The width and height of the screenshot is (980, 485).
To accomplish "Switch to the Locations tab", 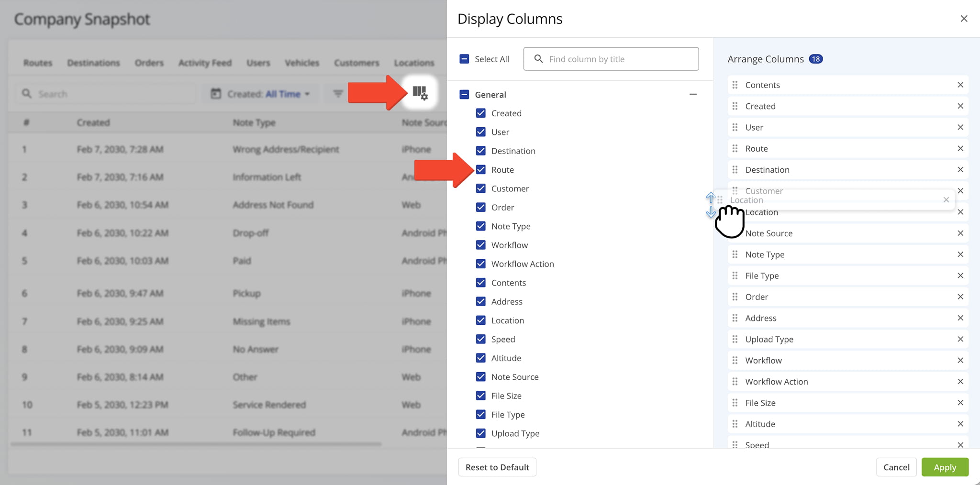I will tap(414, 63).
